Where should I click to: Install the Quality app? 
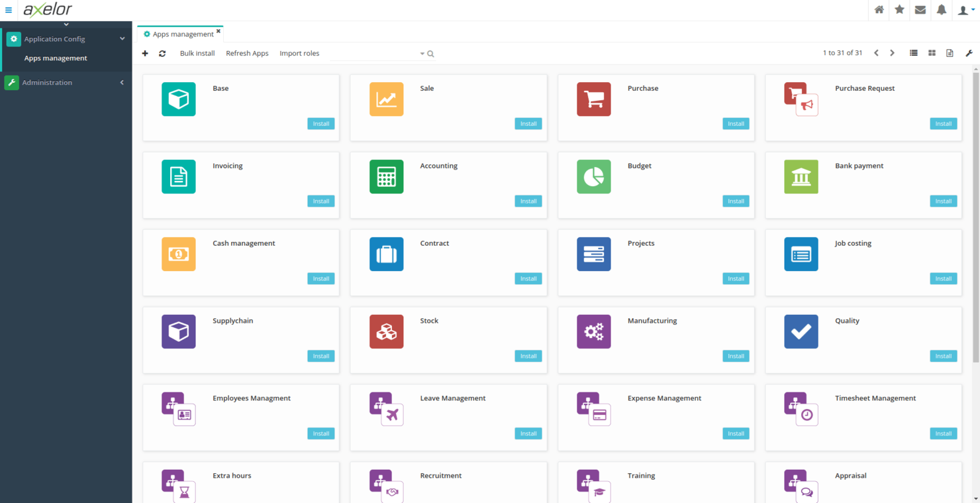point(943,356)
